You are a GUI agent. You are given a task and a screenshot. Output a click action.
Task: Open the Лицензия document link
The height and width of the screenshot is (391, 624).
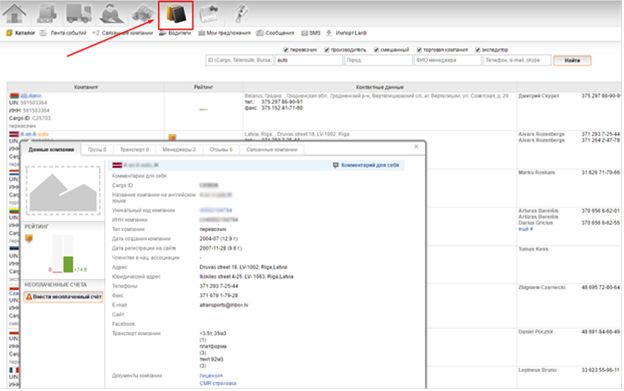click(211, 375)
